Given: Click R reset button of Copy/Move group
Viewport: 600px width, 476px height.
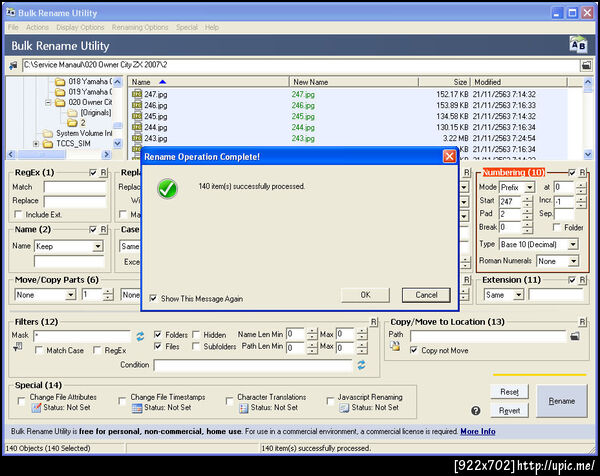Looking at the screenshot, I should point(582,322).
